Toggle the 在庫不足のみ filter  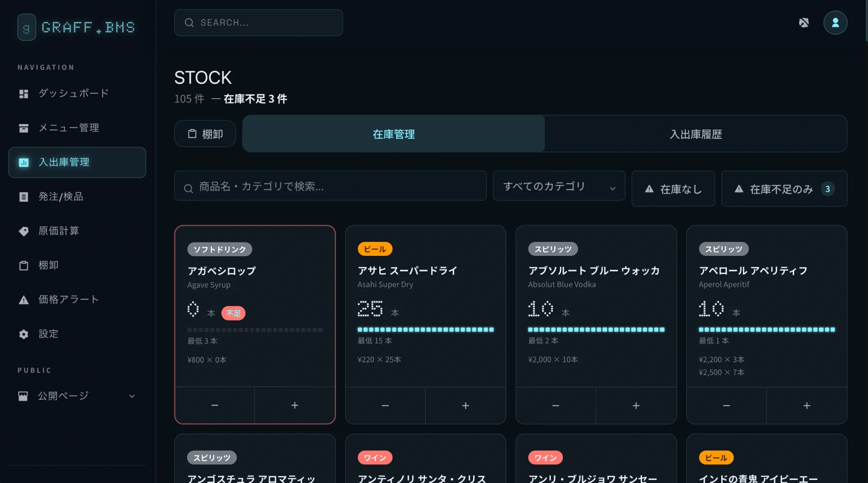point(784,189)
